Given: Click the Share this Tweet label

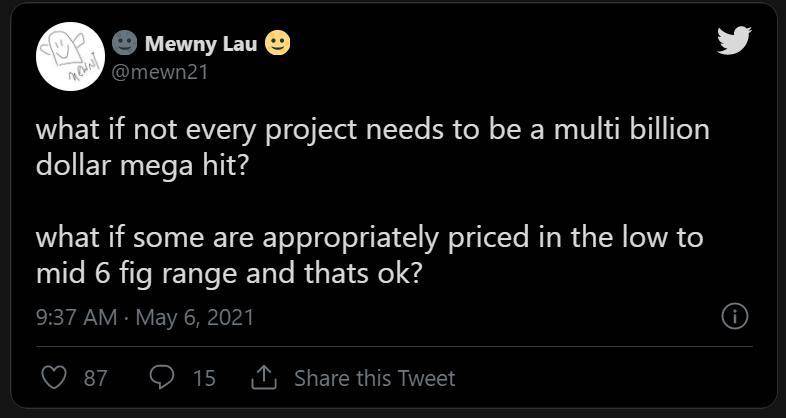Looking at the screenshot, I should 374,378.
